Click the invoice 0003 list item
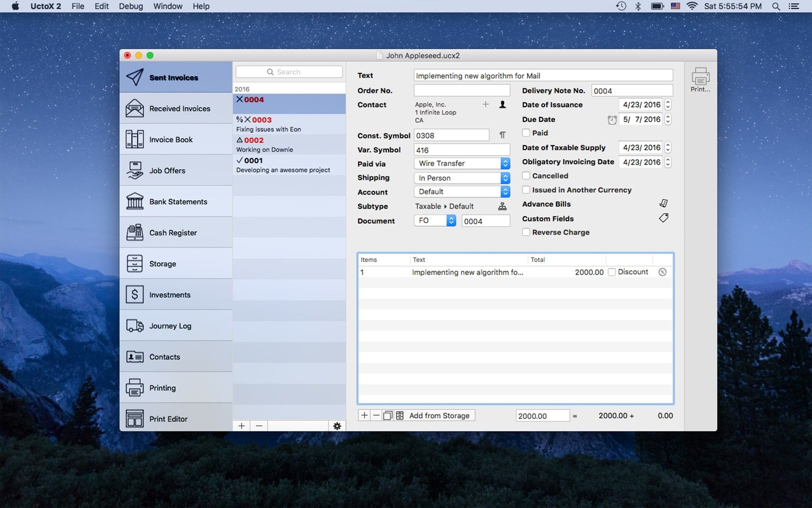This screenshot has height=508, width=812. (x=288, y=124)
